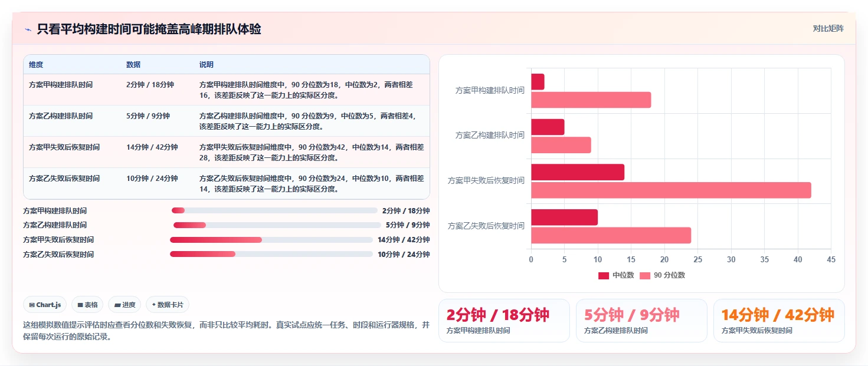
Task: Click the 90th percentile bar for 方案乙构建排队时间
Action: [x=561, y=145]
